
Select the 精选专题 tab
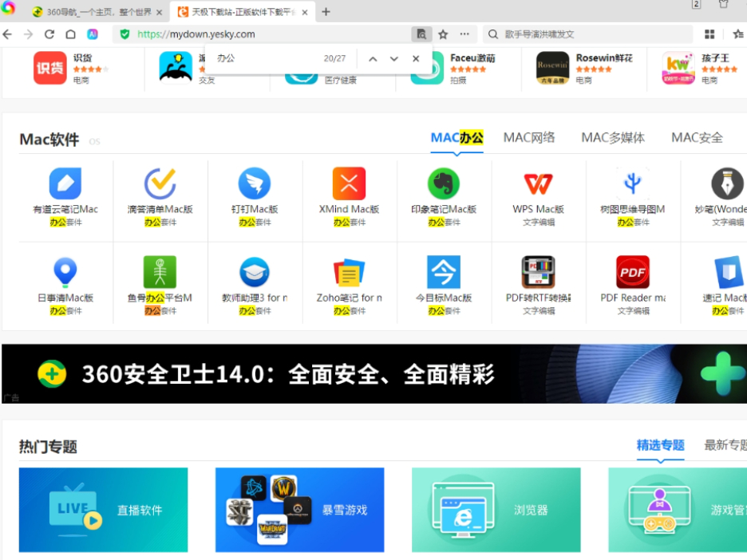pos(660,445)
